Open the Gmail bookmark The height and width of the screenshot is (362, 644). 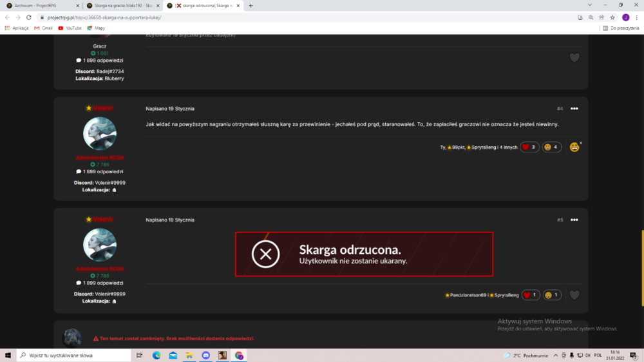(43, 28)
